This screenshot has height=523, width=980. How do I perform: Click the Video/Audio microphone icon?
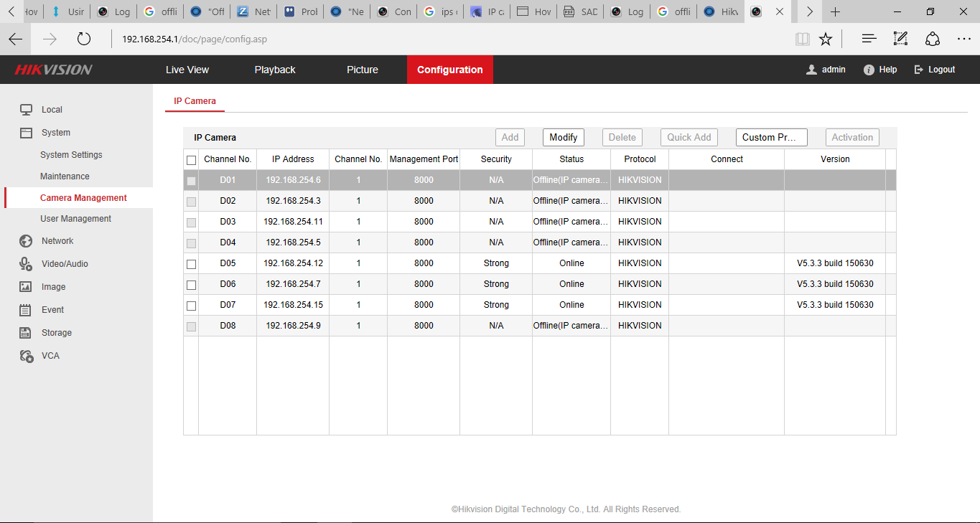point(26,264)
